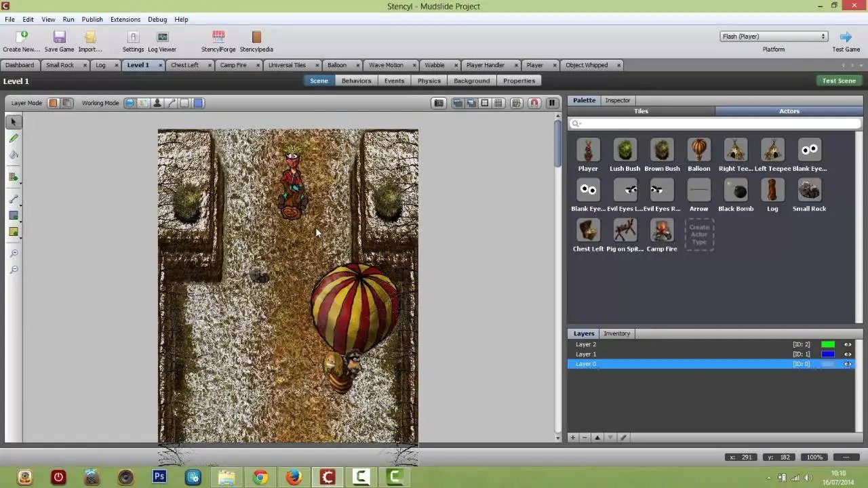Click the green color swatch of Layer 2

pos(828,344)
